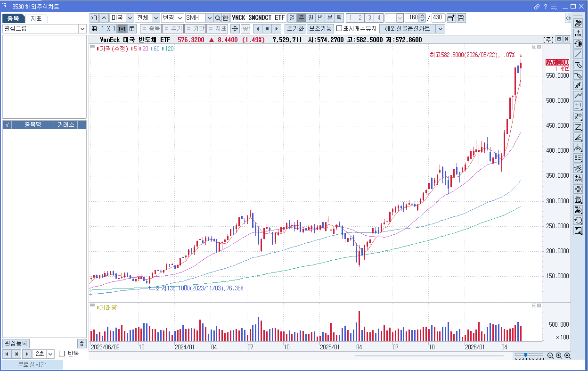588x371 pixels.
Task: Click the magnifier stock search icon
Action: pyautogui.click(x=218, y=17)
